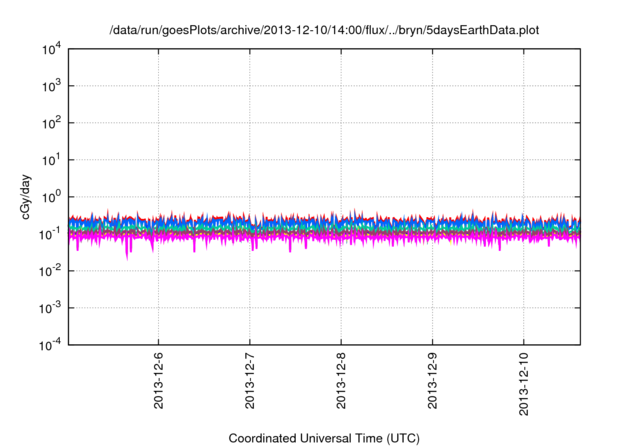Click the 2013-12-9 date tick label
The image size is (640, 448).
(x=433, y=380)
